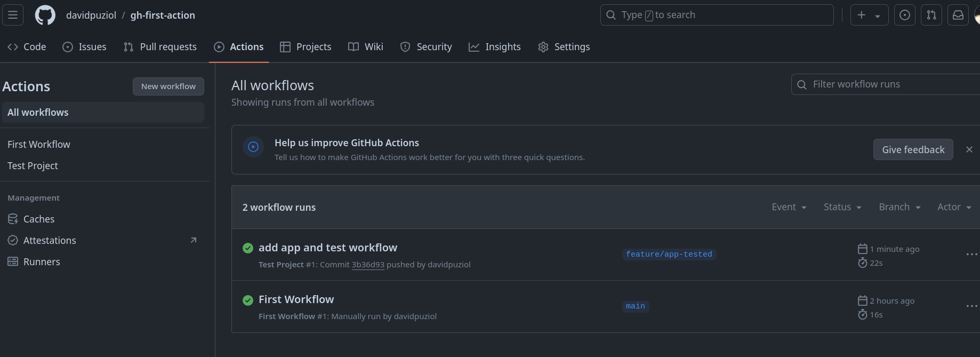Expand the Event filter dropdown
Image resolution: width=980 pixels, height=357 pixels.
coord(789,207)
